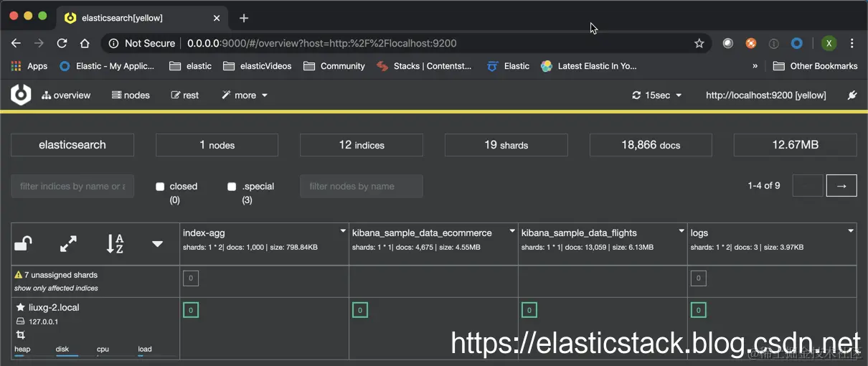Viewport: 868px width, 366px height.
Task: Select green shard 0 of kibana_sample_data_ecommerce
Action: point(359,310)
